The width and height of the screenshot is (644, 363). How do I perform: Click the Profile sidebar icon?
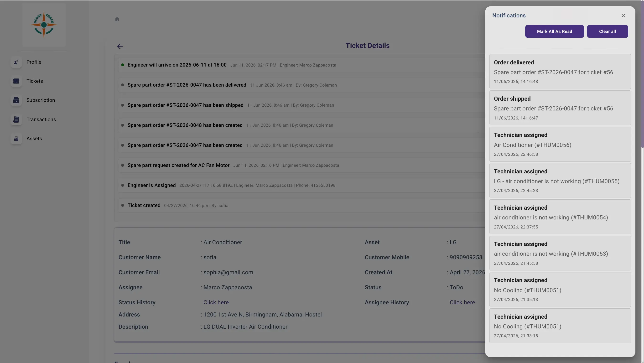(16, 62)
